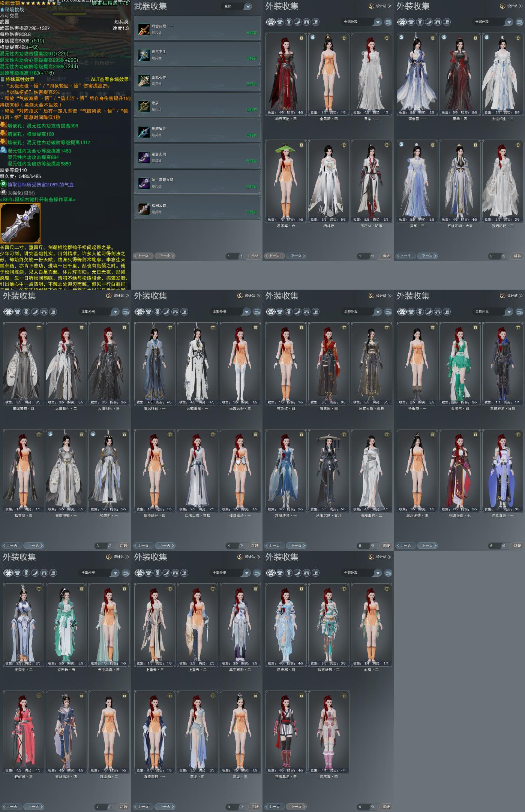Click trash icon on 光同尘·二 outfit card
The height and width of the screenshot is (812, 525).
point(39,589)
